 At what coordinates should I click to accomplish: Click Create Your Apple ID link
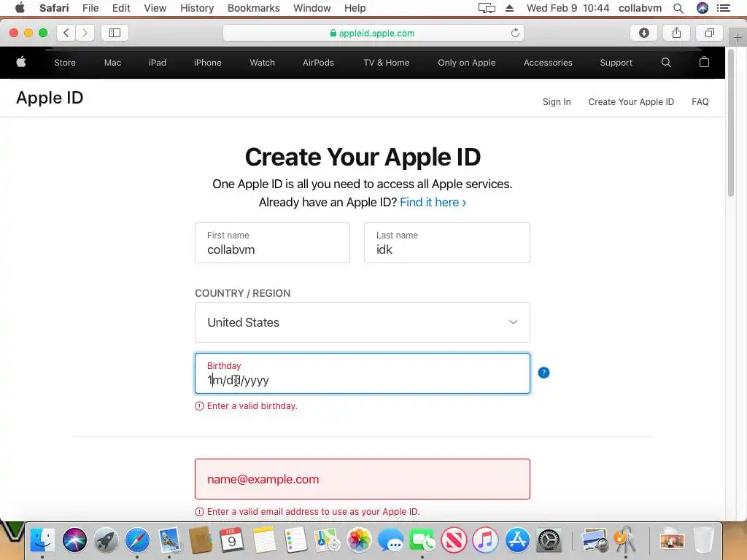click(x=631, y=102)
